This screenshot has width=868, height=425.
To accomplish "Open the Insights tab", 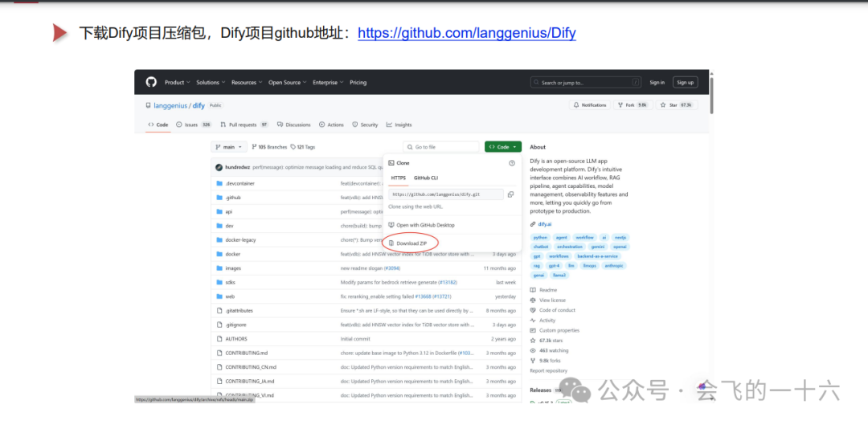I will click(x=399, y=125).
